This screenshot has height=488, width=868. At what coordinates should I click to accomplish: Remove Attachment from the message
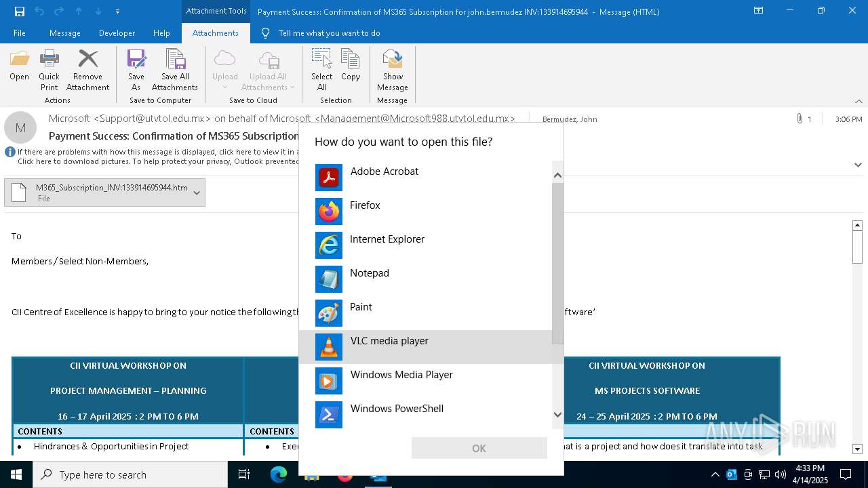(x=87, y=70)
